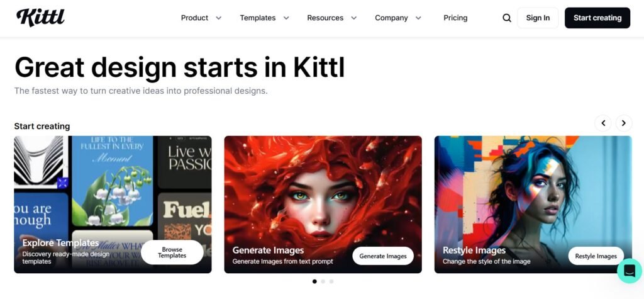
Task: Advance carousel with next arrow
Action: [624, 123]
